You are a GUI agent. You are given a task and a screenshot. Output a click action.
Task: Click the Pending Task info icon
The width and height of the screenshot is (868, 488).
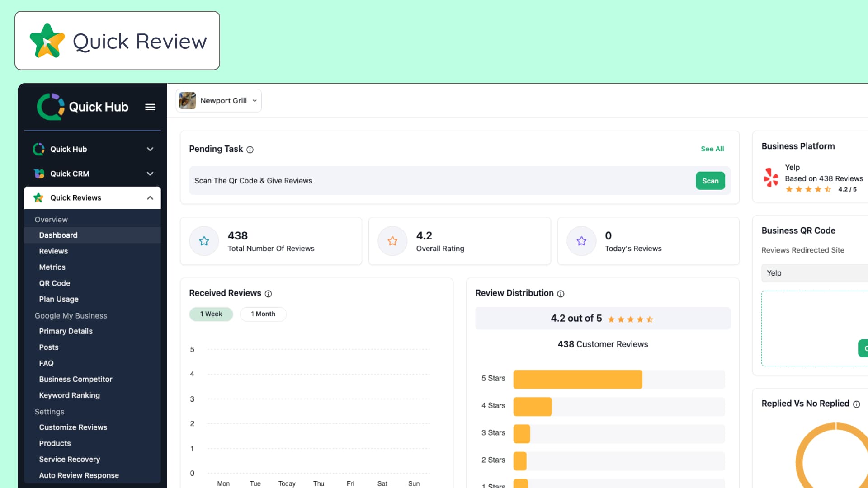pos(250,149)
